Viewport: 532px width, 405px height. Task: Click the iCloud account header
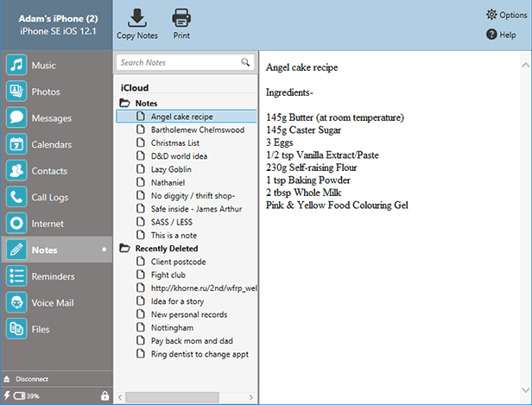point(135,88)
